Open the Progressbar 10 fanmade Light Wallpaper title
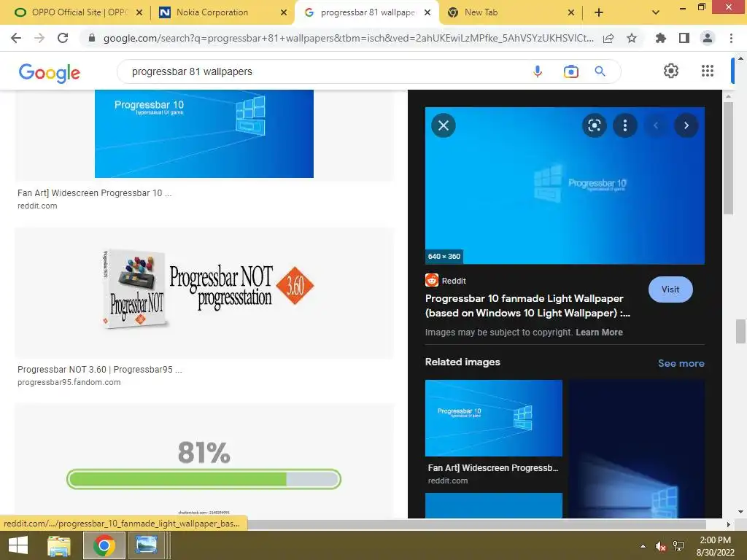This screenshot has width=747, height=560. click(x=527, y=306)
